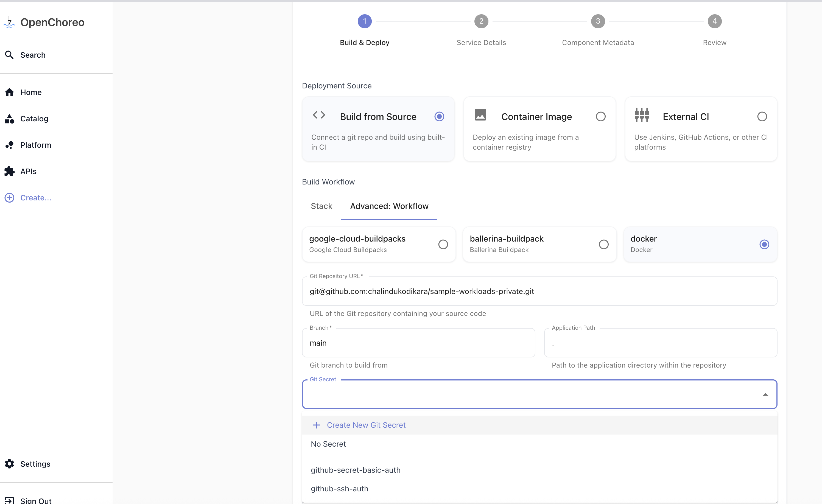The image size is (822, 504).
Task: Click the Settings gear icon
Action: pyautogui.click(x=9, y=464)
